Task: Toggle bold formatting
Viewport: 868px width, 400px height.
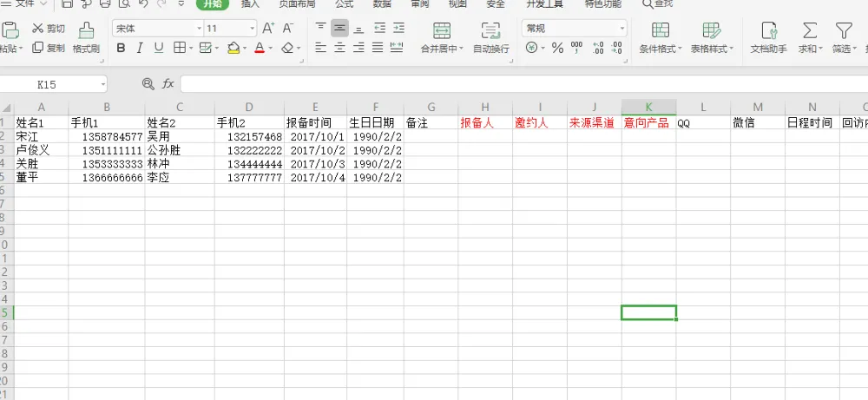Action: tap(121, 48)
